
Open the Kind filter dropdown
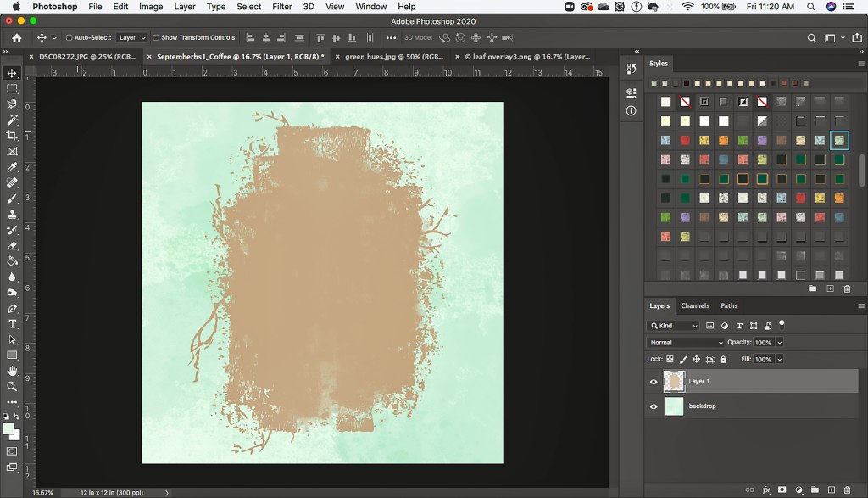[673, 326]
